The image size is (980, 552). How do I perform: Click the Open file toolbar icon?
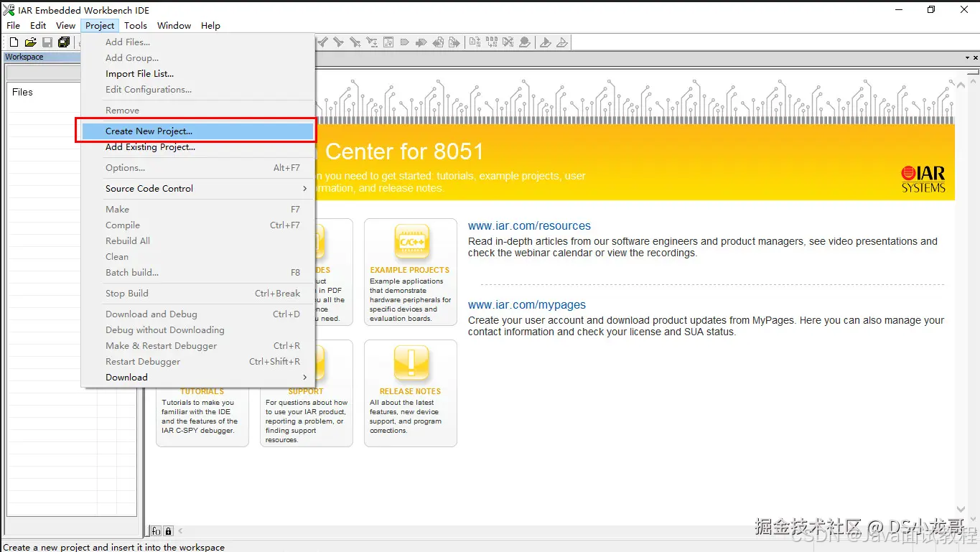[30, 42]
